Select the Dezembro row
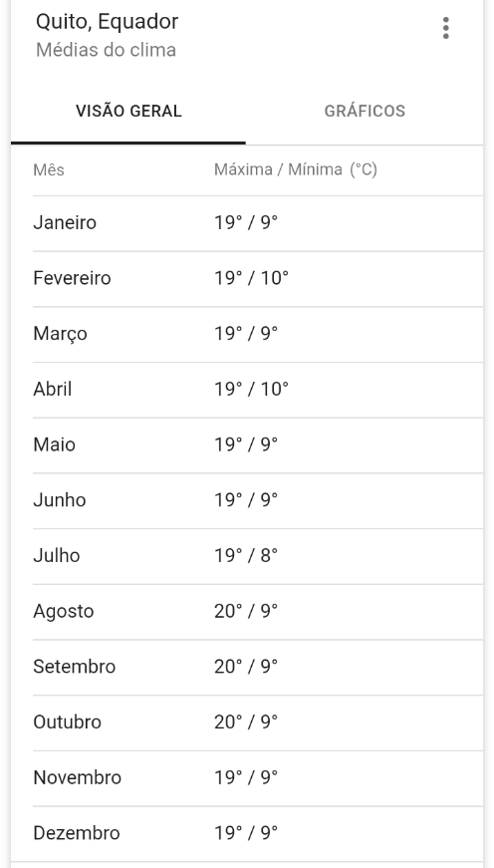The width and height of the screenshot is (494, 868). pos(258,834)
